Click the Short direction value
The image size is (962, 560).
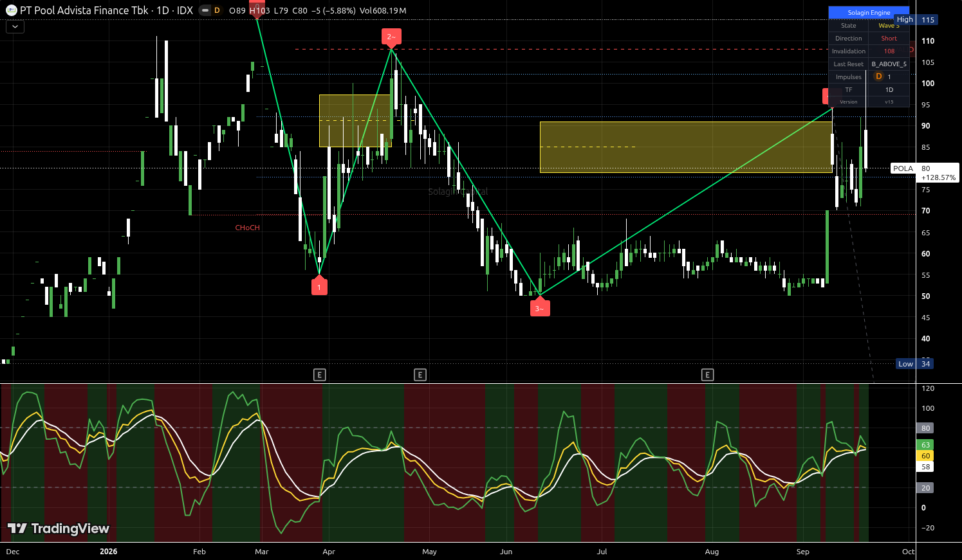tap(889, 39)
